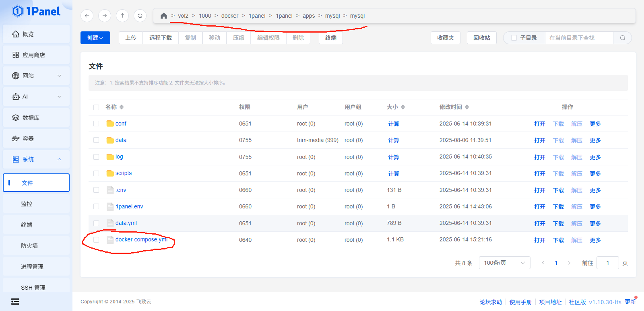Open the 回收站 button
This screenshot has height=311, width=644.
482,38
